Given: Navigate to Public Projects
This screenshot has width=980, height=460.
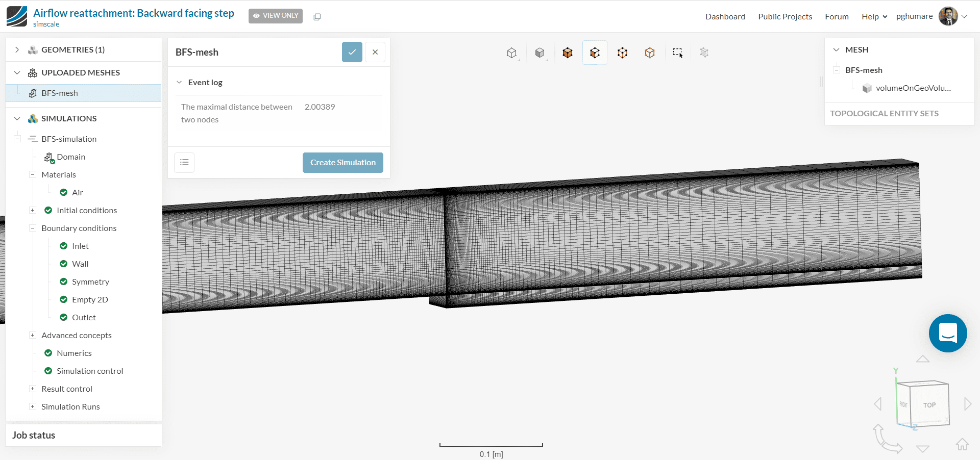Looking at the screenshot, I should pyautogui.click(x=785, y=16).
